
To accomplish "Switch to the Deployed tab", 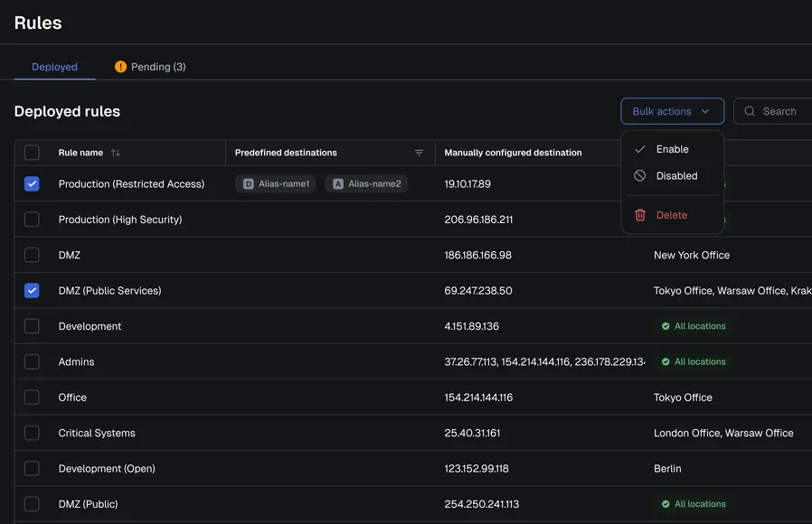I will click(54, 67).
